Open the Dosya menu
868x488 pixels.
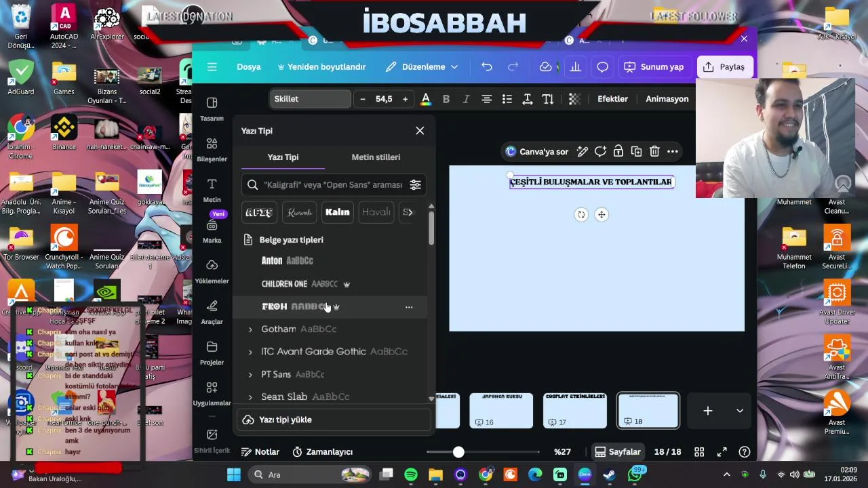(x=249, y=66)
